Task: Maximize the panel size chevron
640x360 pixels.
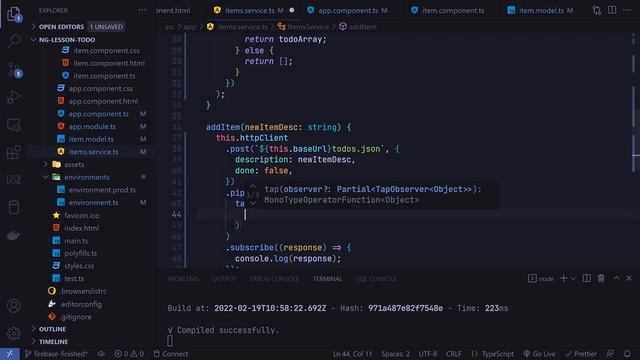Action: (616, 278)
